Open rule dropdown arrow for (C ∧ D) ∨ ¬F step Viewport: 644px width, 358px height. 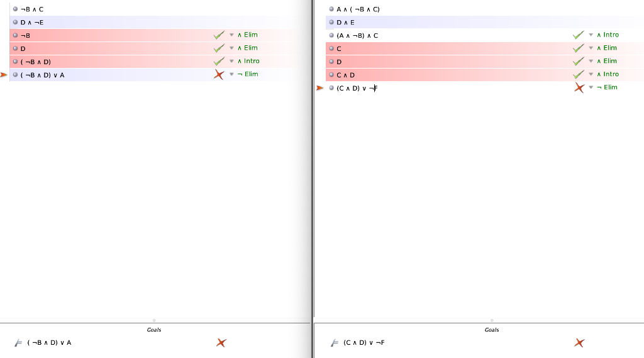[591, 87]
